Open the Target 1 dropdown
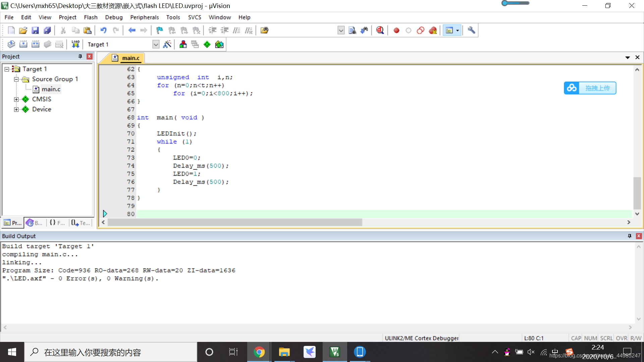This screenshot has width=644, height=362. coord(156,44)
